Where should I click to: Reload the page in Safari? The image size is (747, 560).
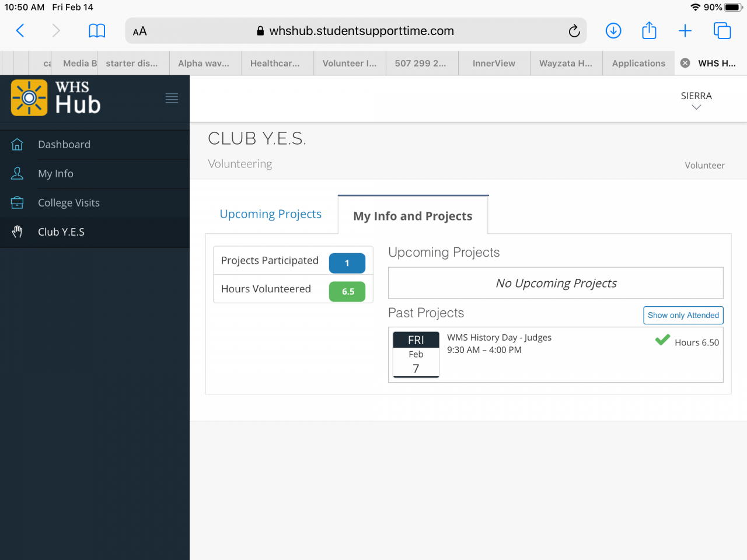click(574, 31)
